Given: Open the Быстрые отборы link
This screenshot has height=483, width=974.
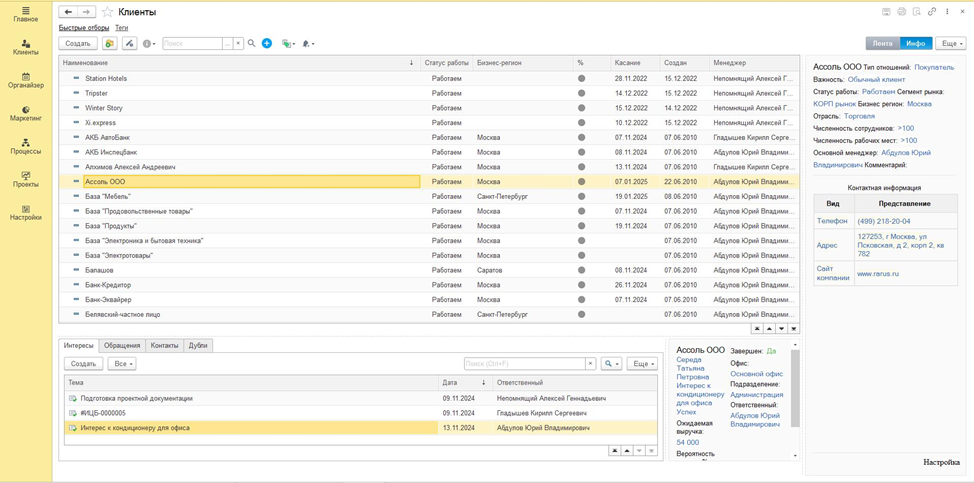Looking at the screenshot, I should 84,28.
